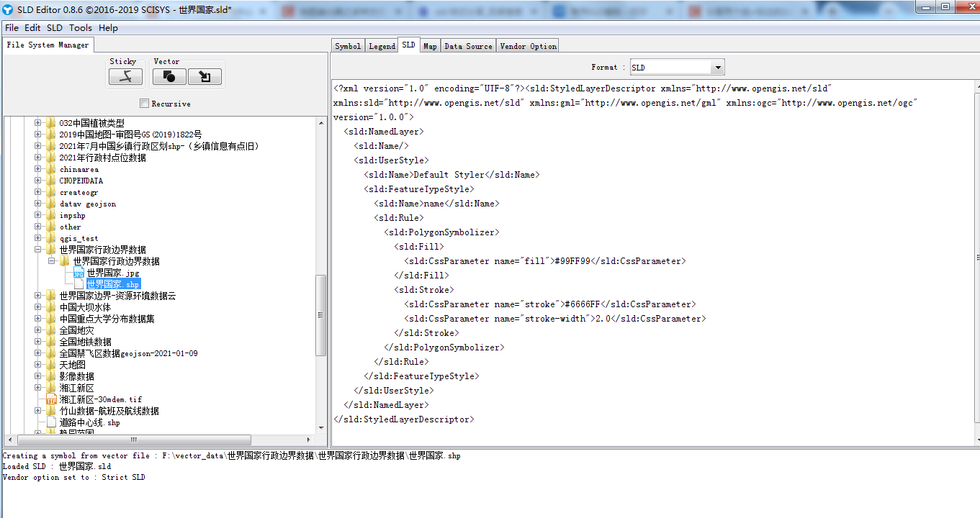The height and width of the screenshot is (518, 980).
Task: Click the 'Default Styler' name line
Action: (451, 175)
